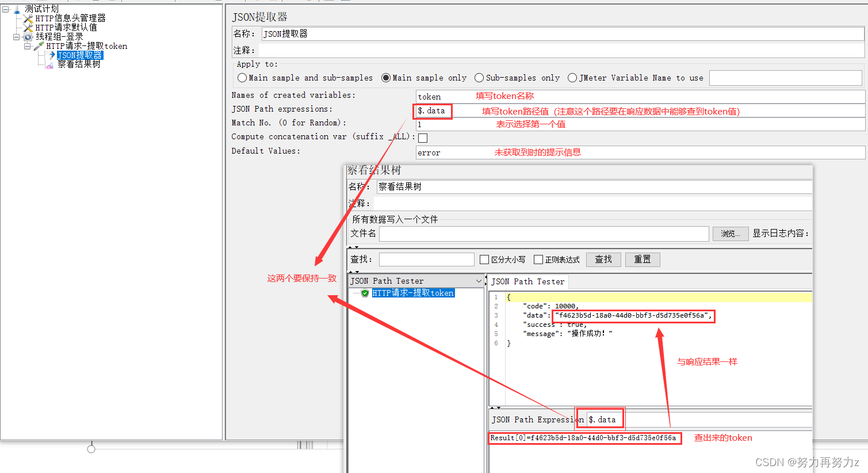Collapse the 测试计划 tree node

tap(5, 9)
